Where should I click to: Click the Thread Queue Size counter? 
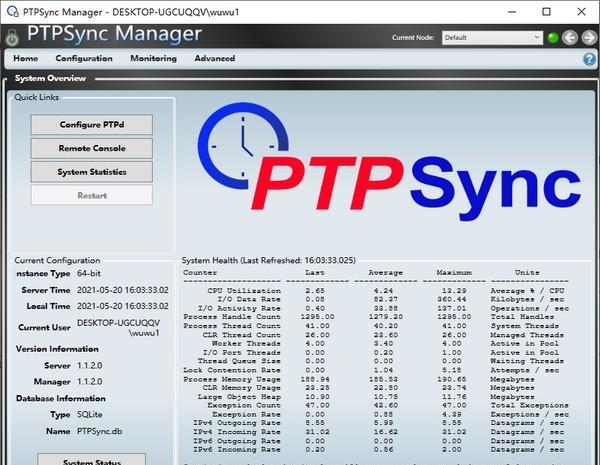click(239, 361)
